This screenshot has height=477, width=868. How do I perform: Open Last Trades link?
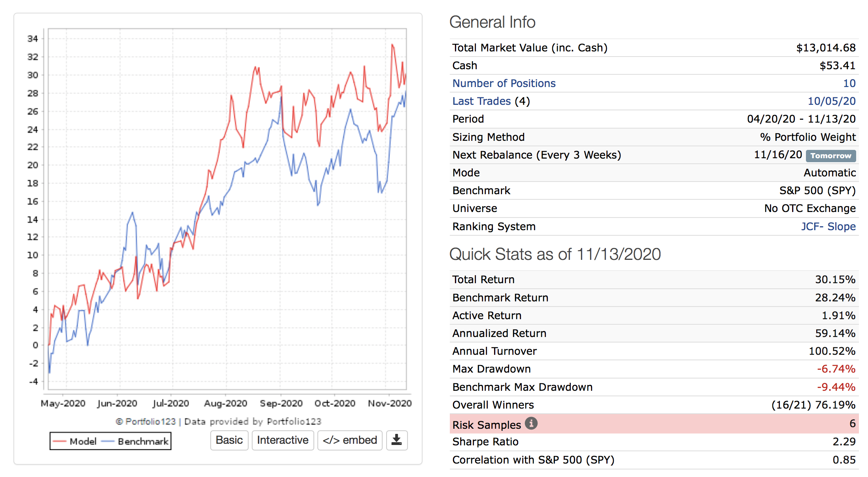(481, 101)
